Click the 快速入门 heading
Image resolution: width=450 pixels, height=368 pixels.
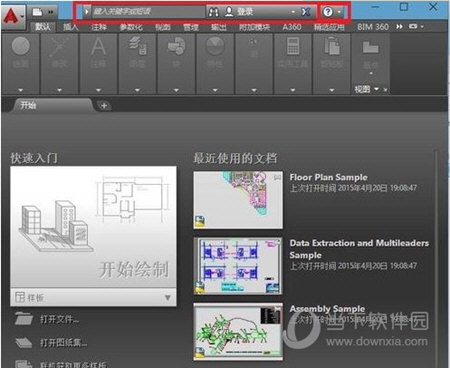tap(34, 158)
